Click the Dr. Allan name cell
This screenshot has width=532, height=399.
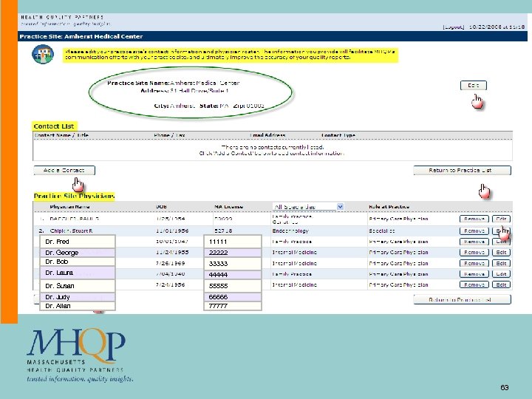point(78,306)
